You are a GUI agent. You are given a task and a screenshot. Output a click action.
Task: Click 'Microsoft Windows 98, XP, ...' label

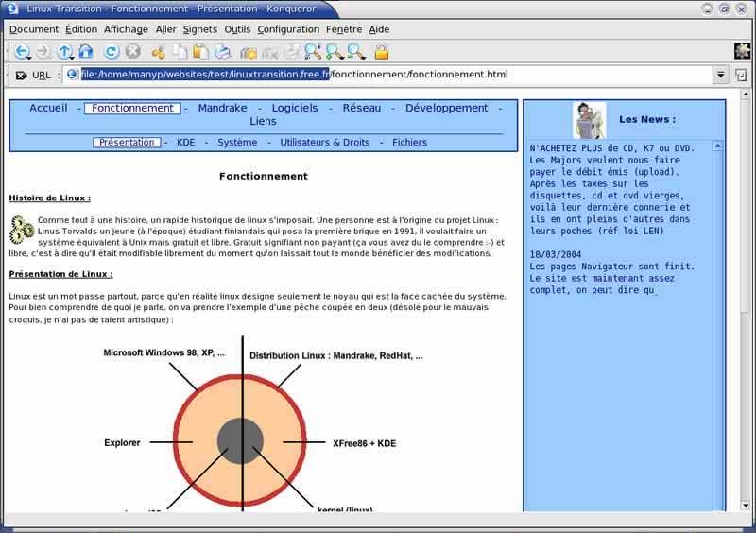[x=163, y=352]
